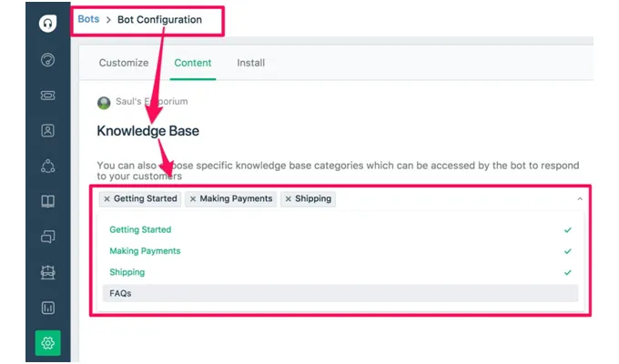Open the Bots robot icon in sidebar
Viewport: 619px width, 364px height.
coord(48,272)
